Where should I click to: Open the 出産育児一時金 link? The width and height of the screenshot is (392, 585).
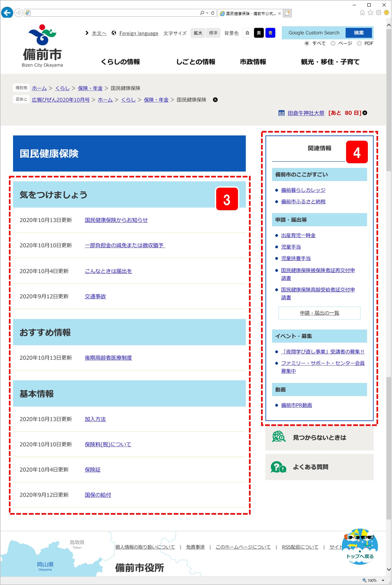(298, 235)
